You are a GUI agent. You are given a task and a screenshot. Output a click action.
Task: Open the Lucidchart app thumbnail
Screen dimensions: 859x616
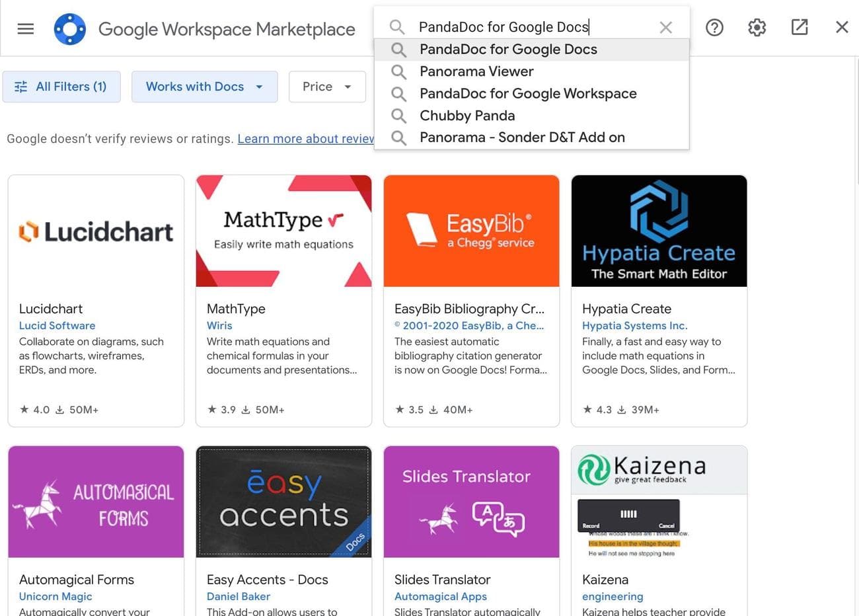pyautogui.click(x=96, y=231)
